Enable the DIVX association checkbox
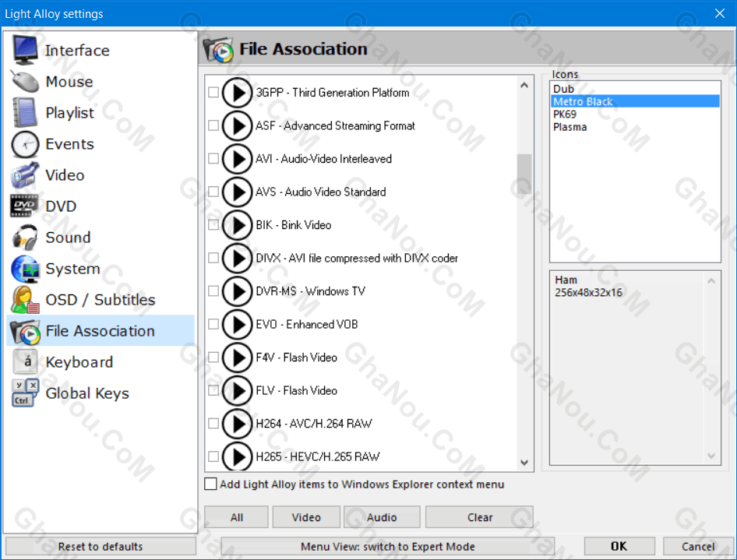 213,258
